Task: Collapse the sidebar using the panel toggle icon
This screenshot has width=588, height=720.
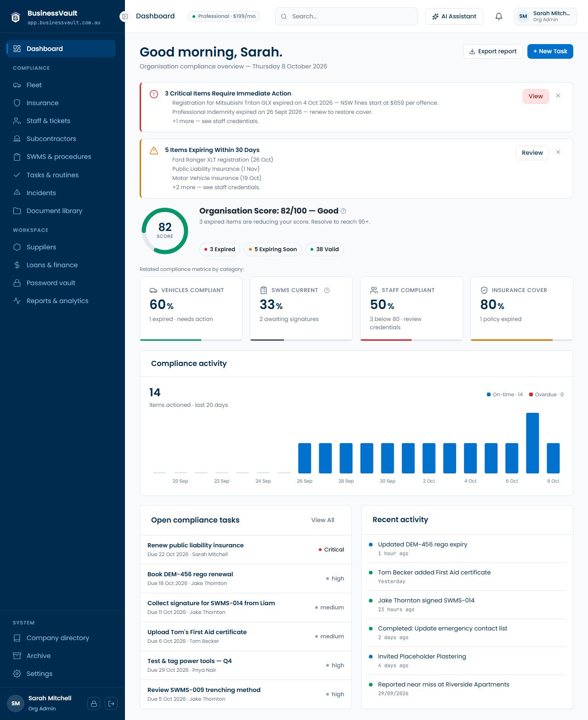Action: click(124, 17)
